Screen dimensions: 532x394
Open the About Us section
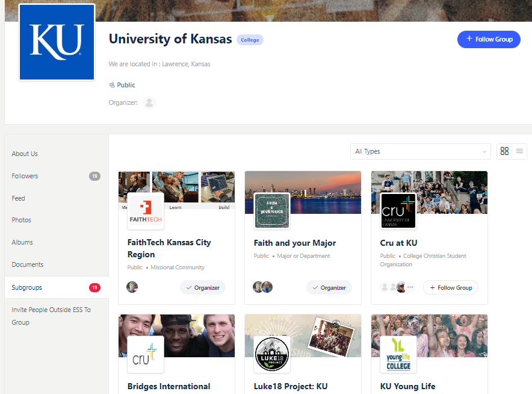[25, 154]
